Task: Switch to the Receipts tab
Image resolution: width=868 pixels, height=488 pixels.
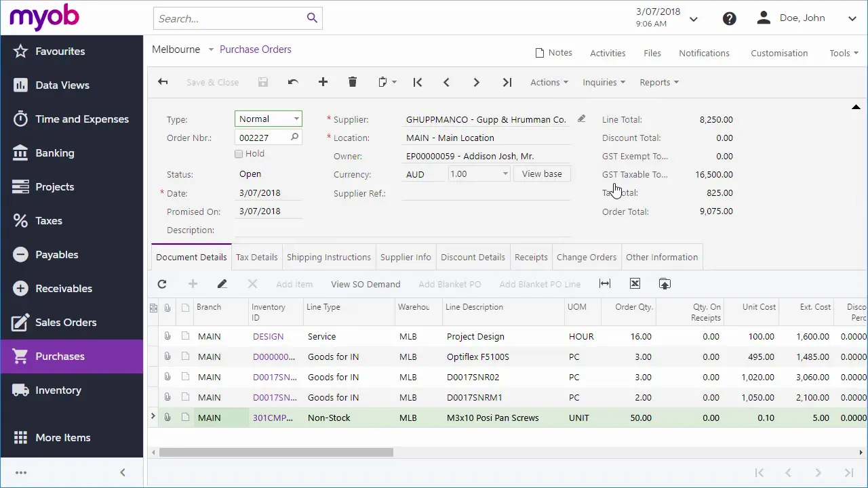Action: pos(531,257)
